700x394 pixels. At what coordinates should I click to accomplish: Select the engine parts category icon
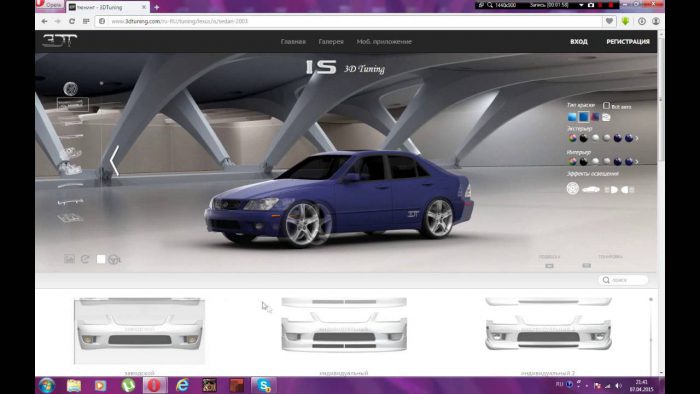pyautogui.click(x=70, y=169)
